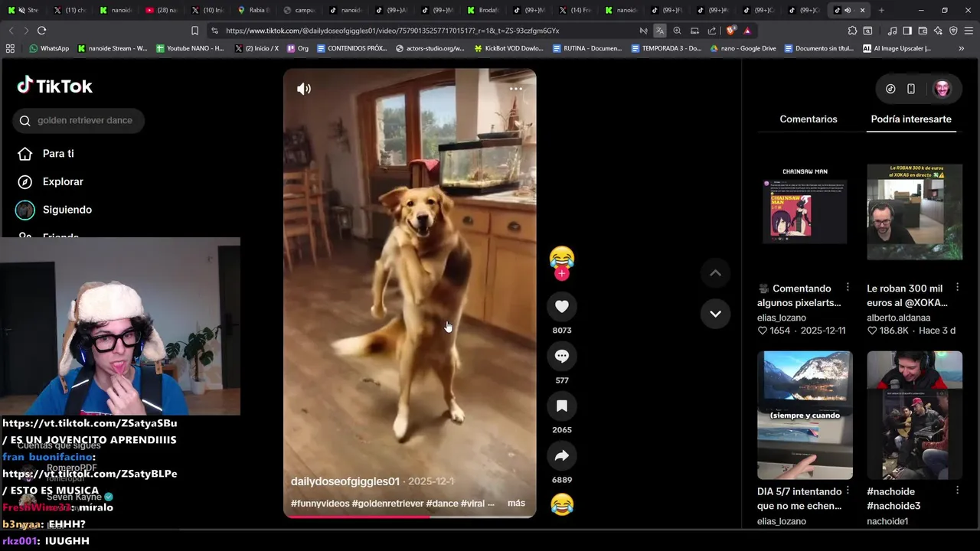Open the AI Image Upscaler bookmark
This screenshot has width=980, height=551.
tap(897, 48)
